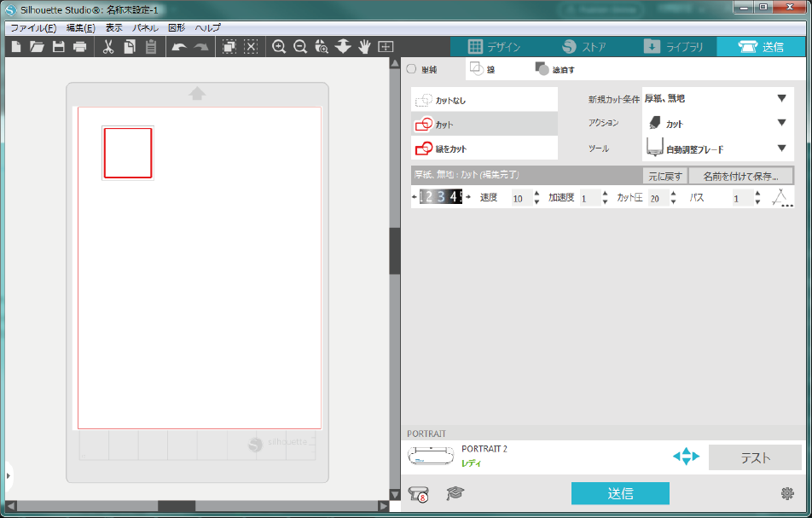Click the drag zoom arrow icon
Viewport: 812px width, 518px height.
(343, 47)
